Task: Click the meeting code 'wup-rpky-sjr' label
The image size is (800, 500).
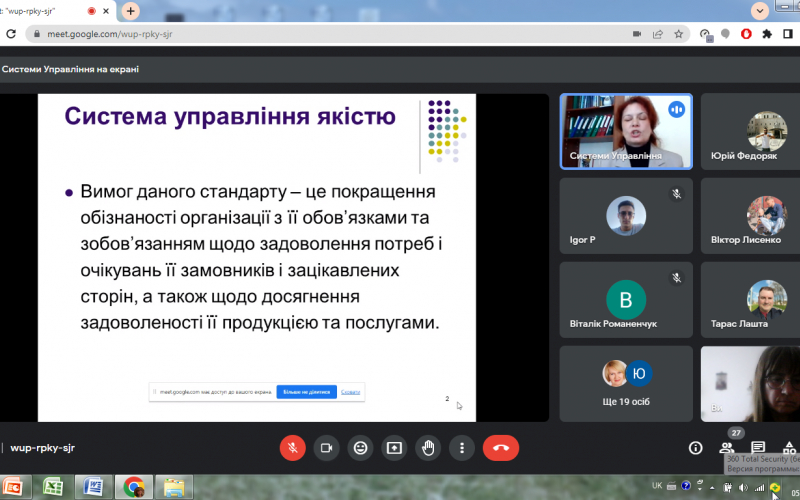Action: [42, 448]
